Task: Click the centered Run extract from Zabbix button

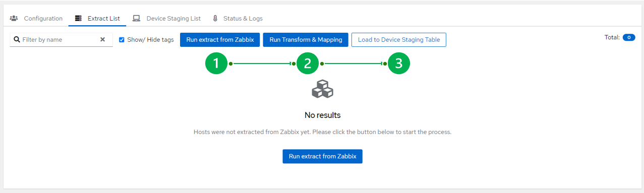Action: tap(322, 156)
